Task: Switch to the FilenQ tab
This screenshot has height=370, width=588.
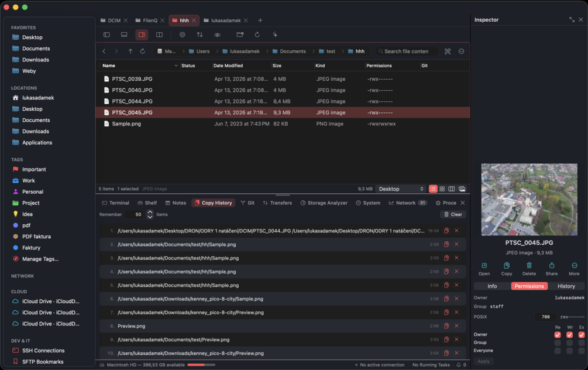Action: pos(150,20)
